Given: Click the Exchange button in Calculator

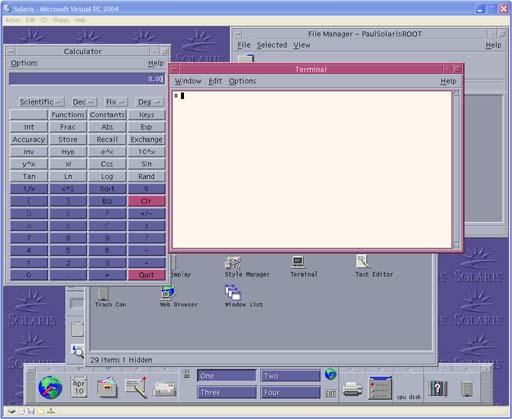Looking at the screenshot, I should click(146, 139).
